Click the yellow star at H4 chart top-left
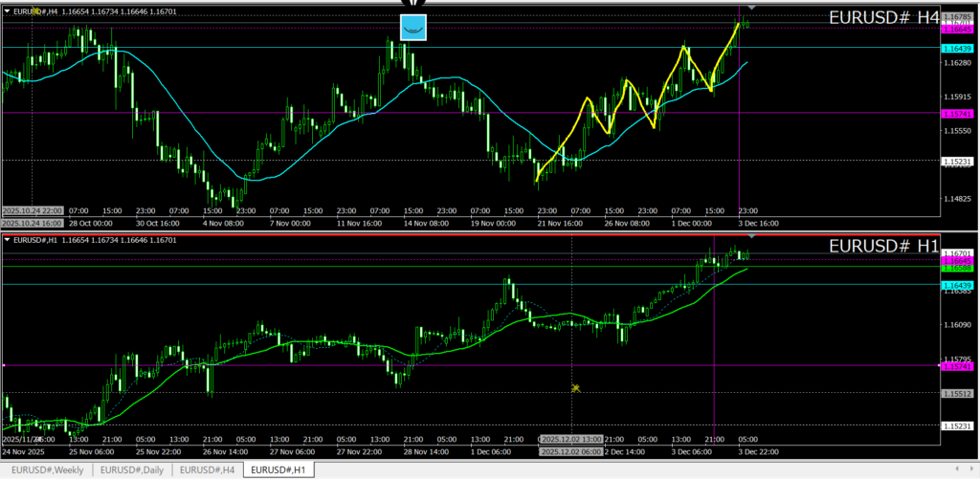 point(35,11)
